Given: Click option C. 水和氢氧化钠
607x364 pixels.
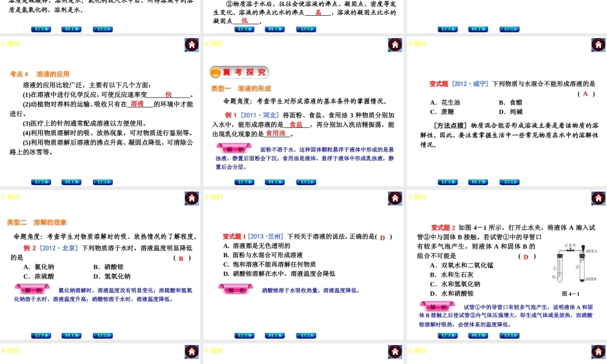Looking at the screenshot, I should click(455, 284).
